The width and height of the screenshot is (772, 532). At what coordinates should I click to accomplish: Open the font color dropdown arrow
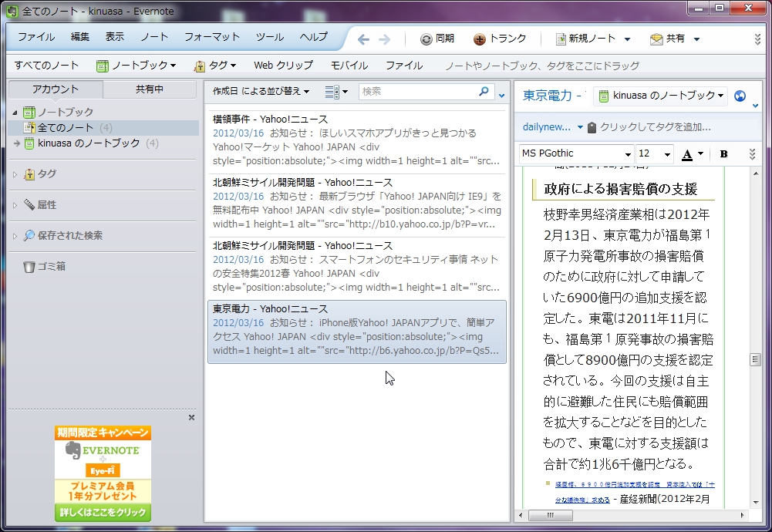(700, 154)
